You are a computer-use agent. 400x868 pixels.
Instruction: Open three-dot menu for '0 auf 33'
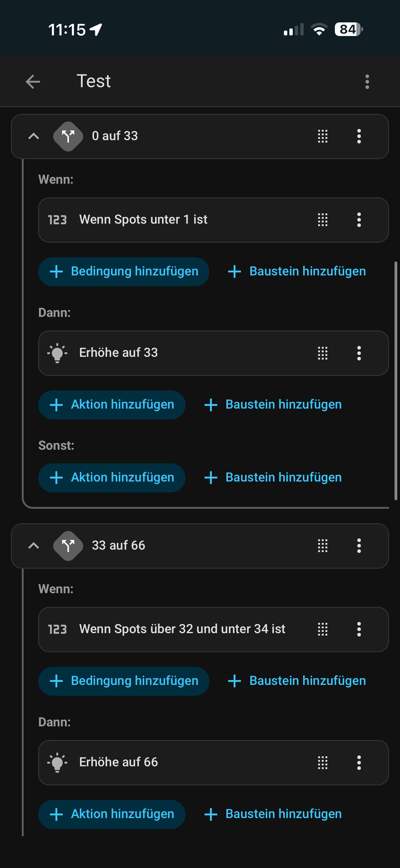(359, 136)
